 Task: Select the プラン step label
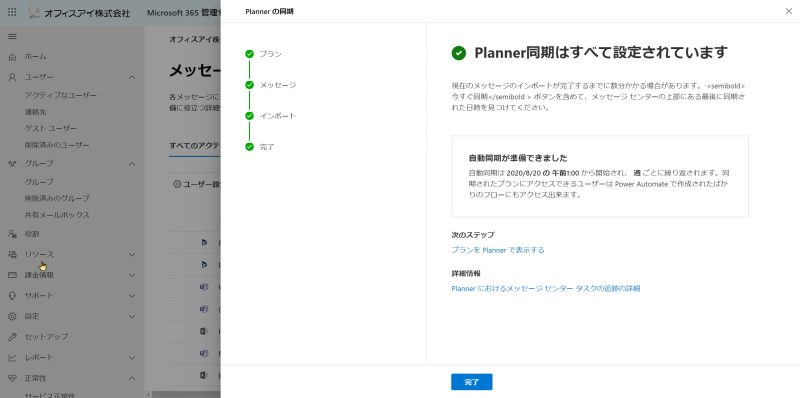point(270,54)
